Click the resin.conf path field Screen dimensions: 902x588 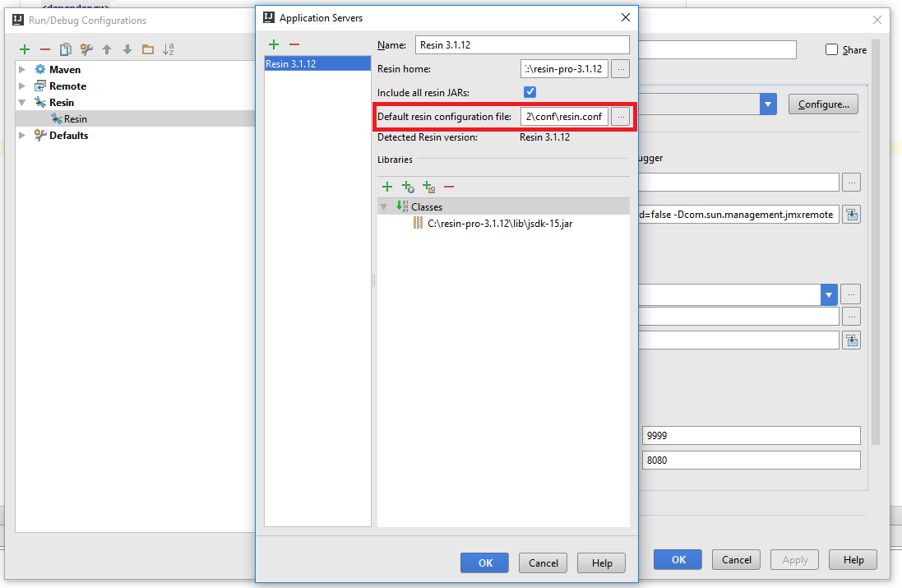pyautogui.click(x=564, y=117)
